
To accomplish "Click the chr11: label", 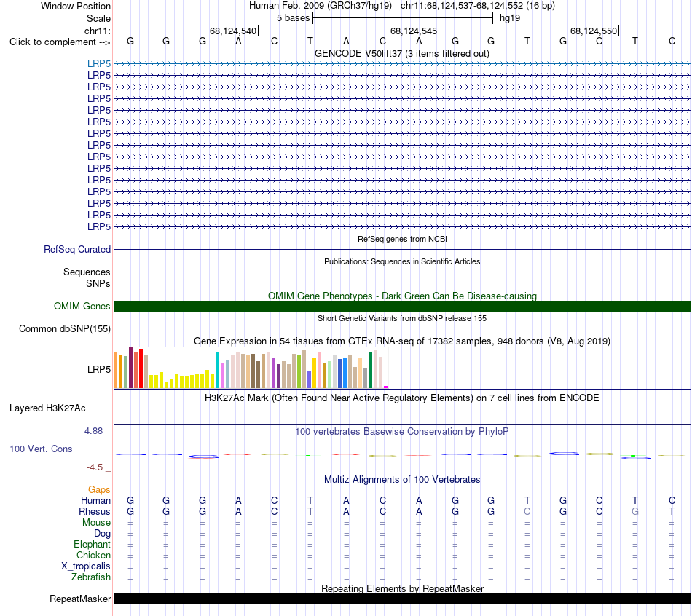I will click(x=97, y=31).
